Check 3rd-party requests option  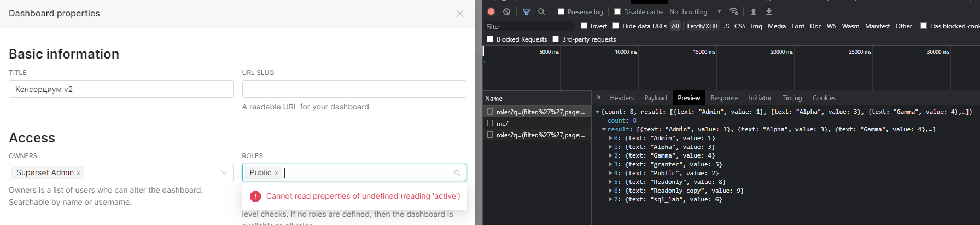point(556,39)
